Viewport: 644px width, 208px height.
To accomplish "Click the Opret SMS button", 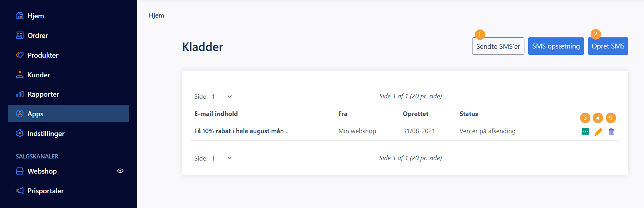I will [608, 46].
